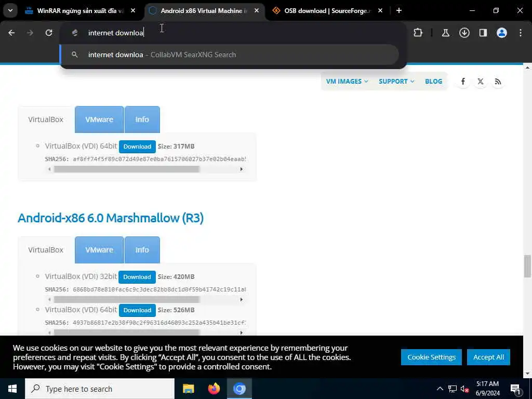Click the address bar text field
Screen dimensions: 532x399
[x=233, y=33]
